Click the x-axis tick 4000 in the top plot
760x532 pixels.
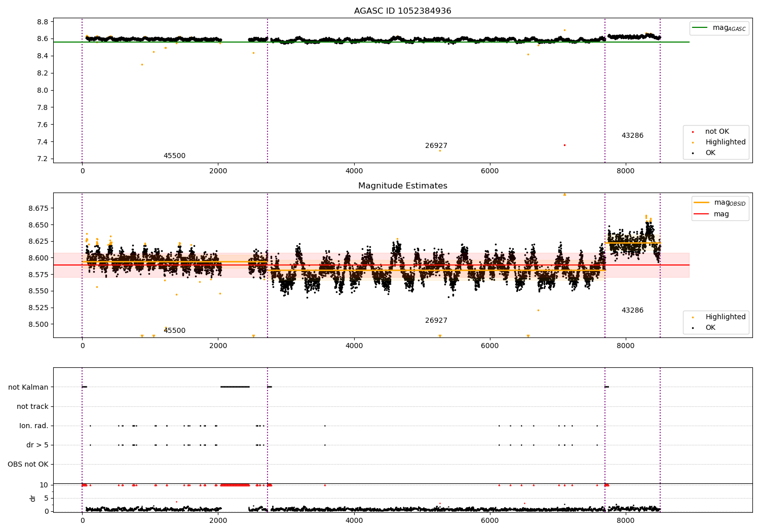[x=354, y=171]
